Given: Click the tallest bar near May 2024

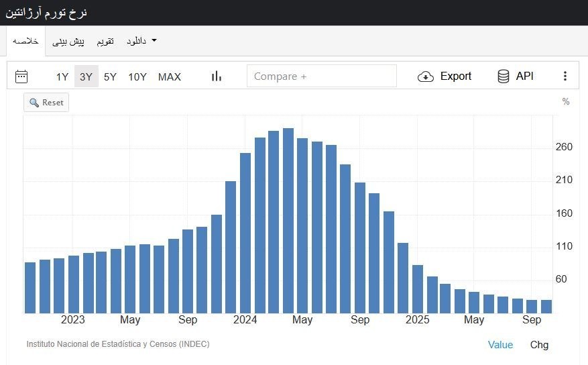Looking at the screenshot, I should 288,221.
